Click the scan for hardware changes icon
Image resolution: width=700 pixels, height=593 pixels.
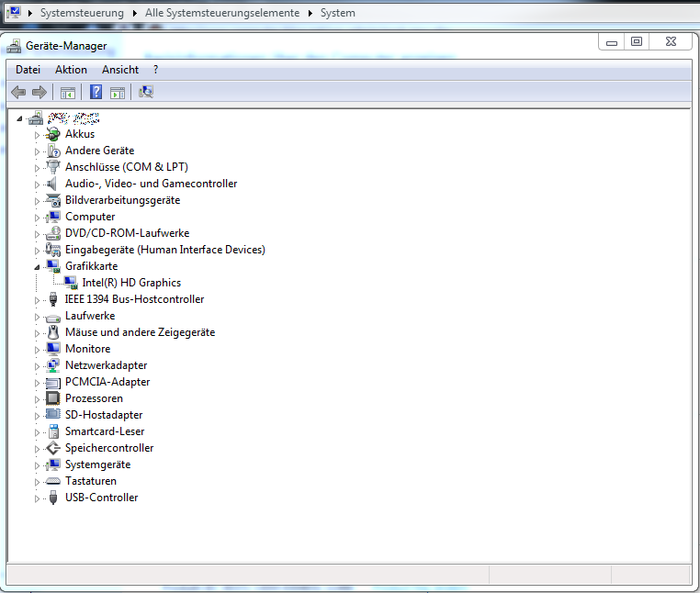pos(146,92)
